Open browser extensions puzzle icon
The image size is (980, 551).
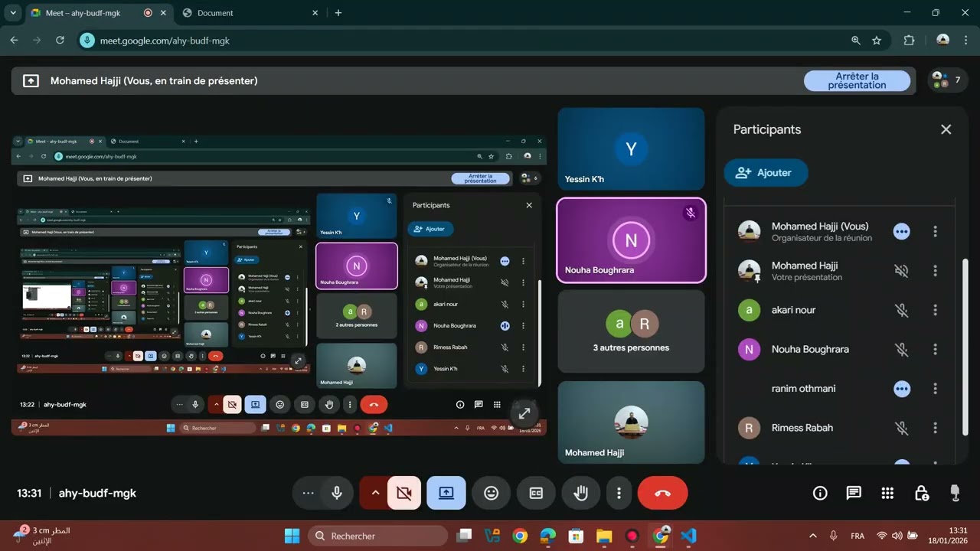coord(909,41)
